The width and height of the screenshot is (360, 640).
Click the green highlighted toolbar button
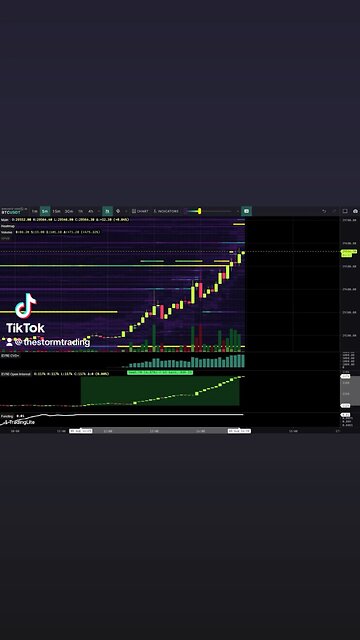tap(246, 211)
